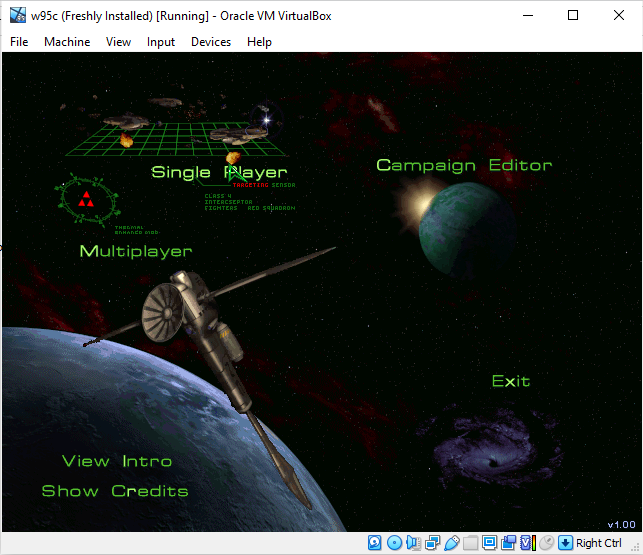Click the display settings status icon
Viewport: 643px width, 555px height.
[489, 543]
